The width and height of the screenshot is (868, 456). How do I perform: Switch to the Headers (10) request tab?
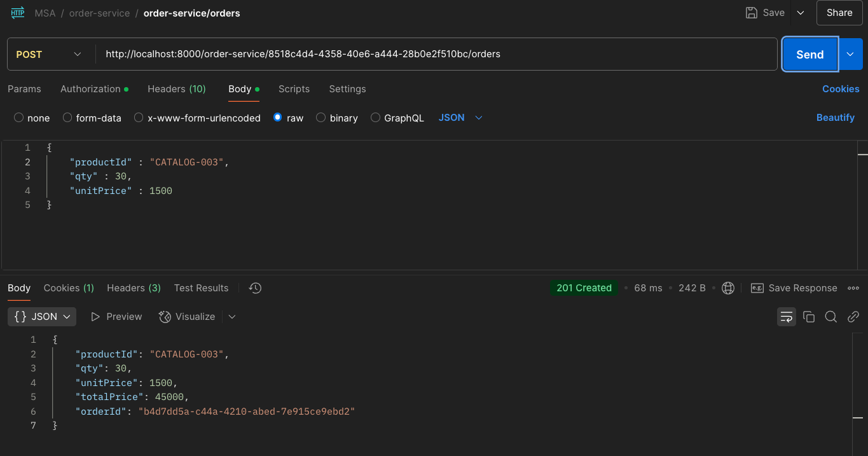(x=177, y=89)
